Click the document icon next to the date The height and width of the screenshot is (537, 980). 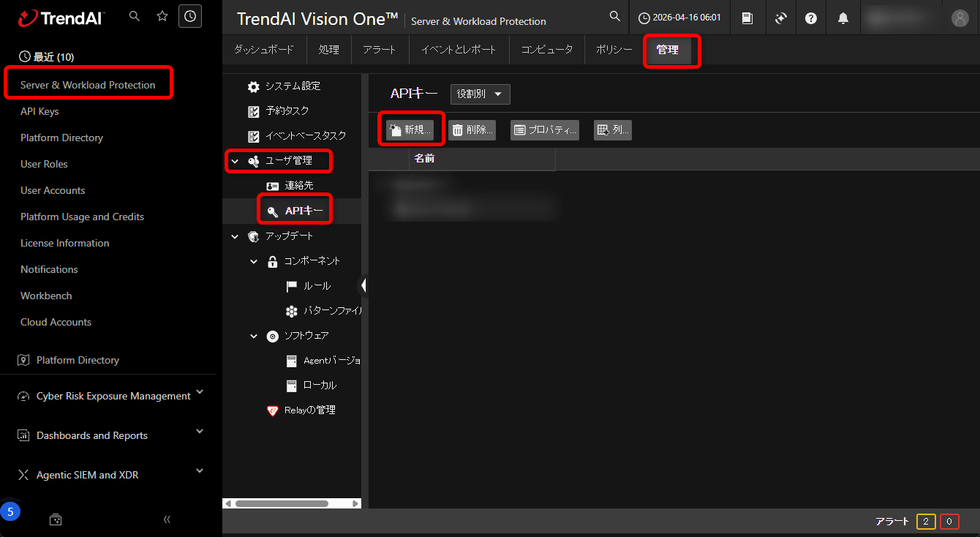747,19
